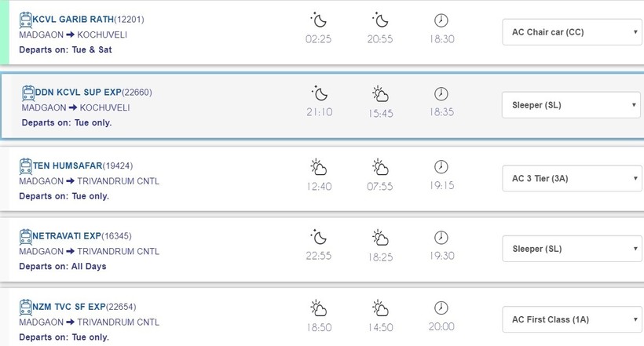Open the AC Chair car (CC) class dropdown
The width and height of the screenshot is (644, 346).
point(572,32)
